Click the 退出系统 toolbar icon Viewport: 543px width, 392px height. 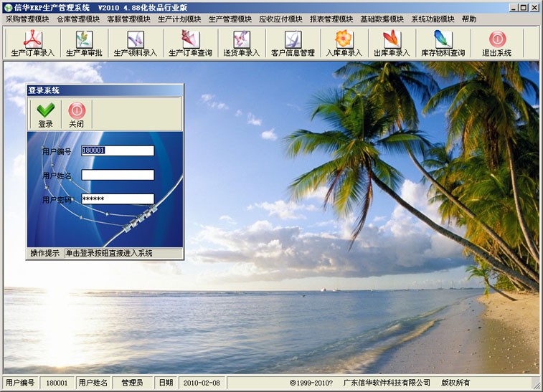click(x=496, y=44)
